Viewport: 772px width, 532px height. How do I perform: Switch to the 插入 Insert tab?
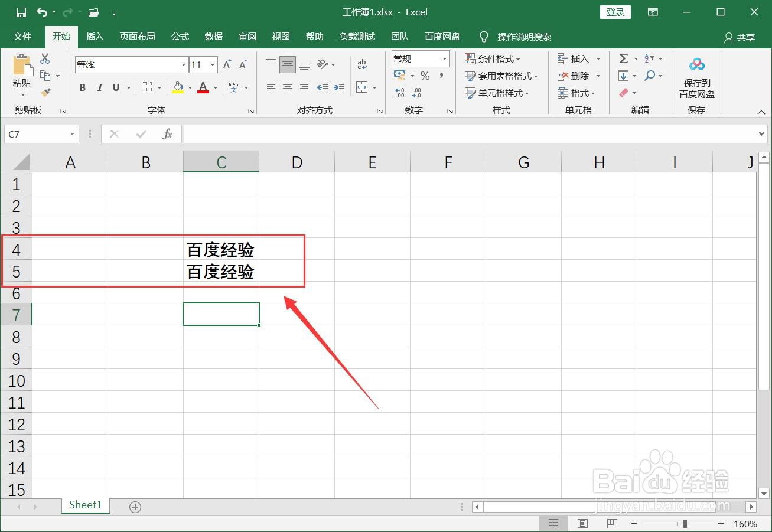(95, 37)
